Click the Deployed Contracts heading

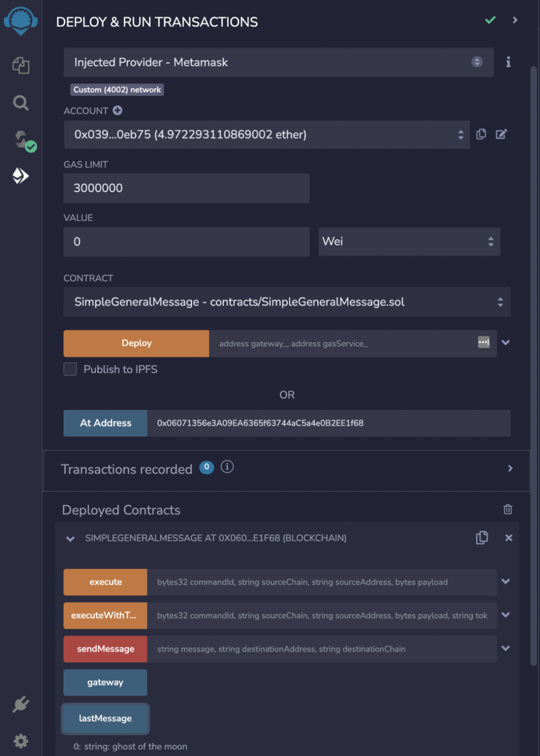click(x=121, y=510)
